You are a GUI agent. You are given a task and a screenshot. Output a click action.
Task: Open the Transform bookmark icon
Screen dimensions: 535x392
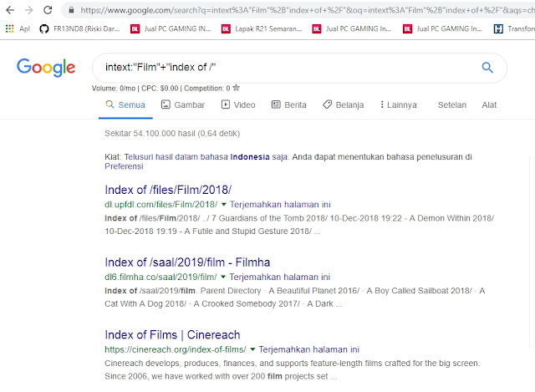pyautogui.click(x=498, y=28)
